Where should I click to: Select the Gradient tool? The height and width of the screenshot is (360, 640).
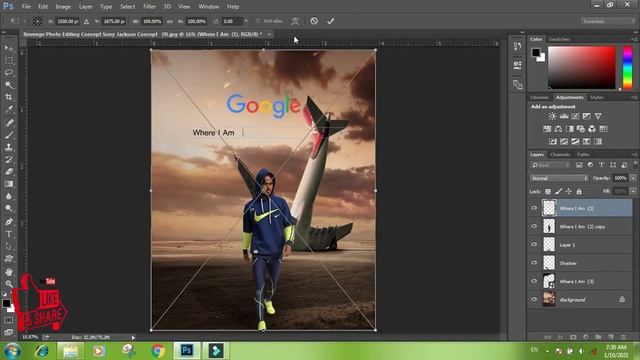9,184
